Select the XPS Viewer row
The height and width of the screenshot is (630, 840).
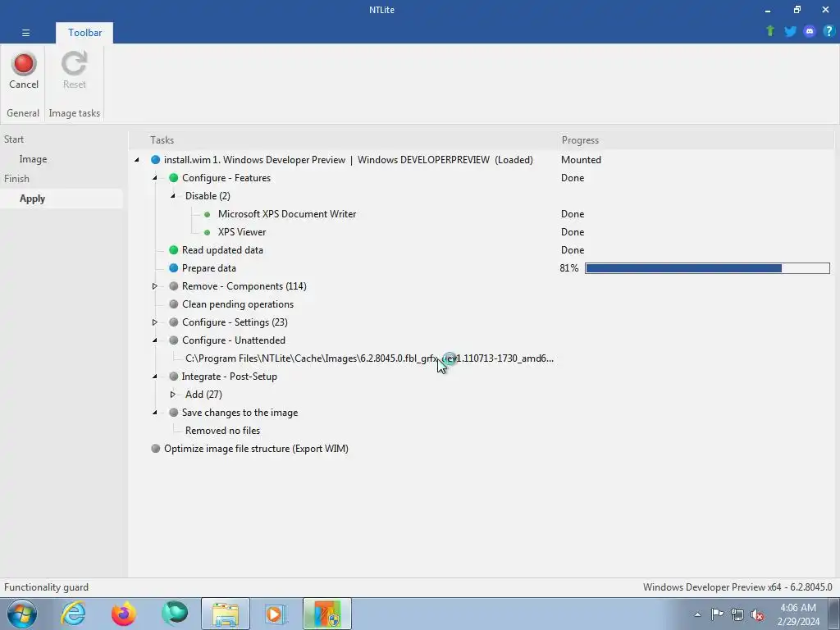tap(242, 232)
